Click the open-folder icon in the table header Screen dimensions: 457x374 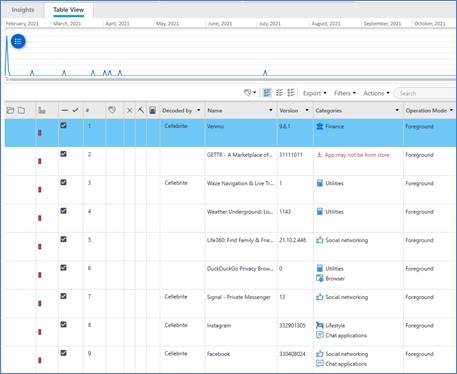(x=10, y=110)
